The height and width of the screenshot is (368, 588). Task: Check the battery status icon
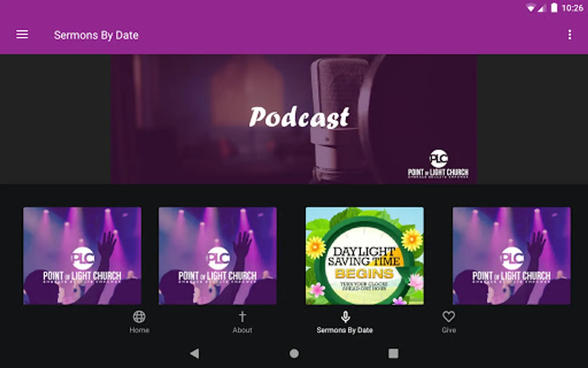click(x=554, y=8)
